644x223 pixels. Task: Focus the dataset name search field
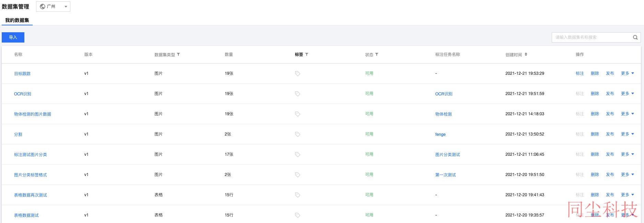point(592,37)
